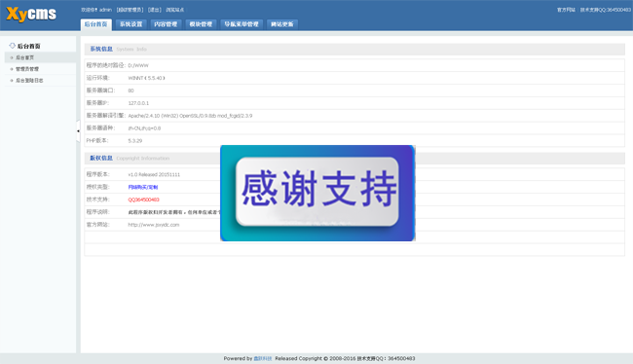Screen dimensions: 633x364
Task: Click the blue 授权类型 purchase link
Action: (x=143, y=187)
